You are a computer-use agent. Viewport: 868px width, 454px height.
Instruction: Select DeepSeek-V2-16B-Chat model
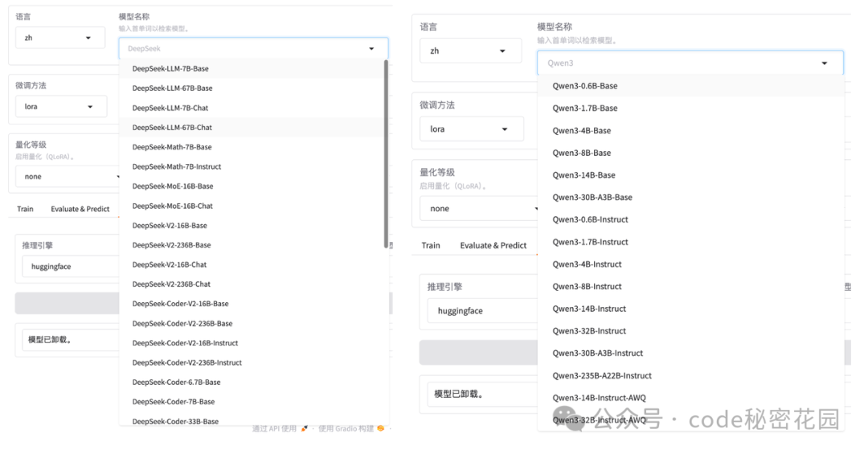pyautogui.click(x=252, y=264)
